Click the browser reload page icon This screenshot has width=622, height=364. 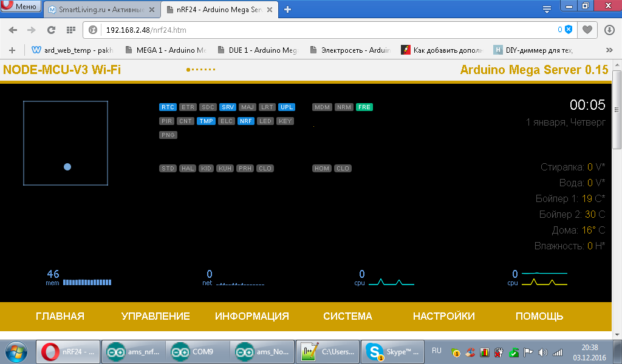[51, 30]
